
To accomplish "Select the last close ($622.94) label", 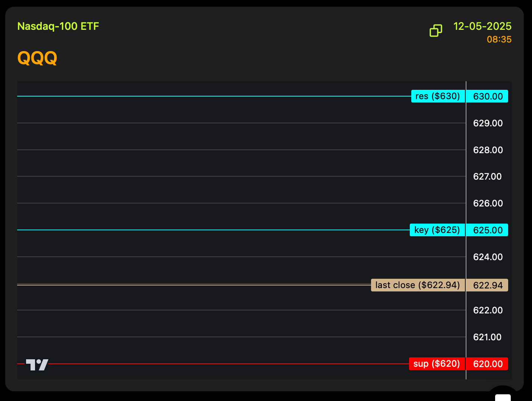I will pyautogui.click(x=418, y=285).
